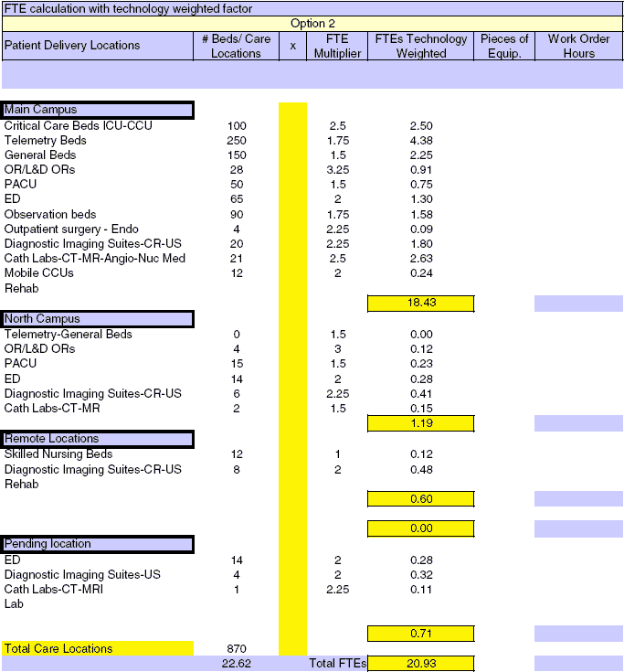Click the Total Care Locations label
624x672 pixels.
click(58, 648)
